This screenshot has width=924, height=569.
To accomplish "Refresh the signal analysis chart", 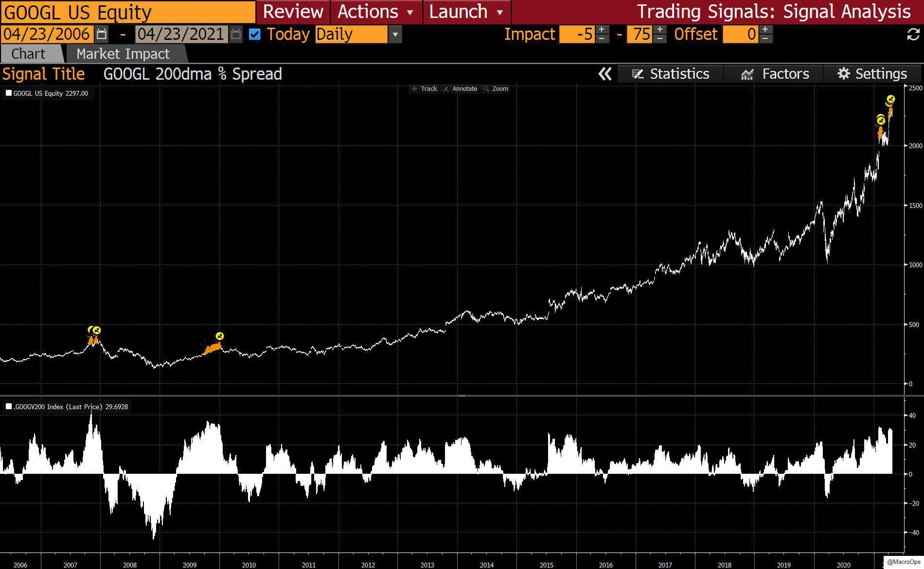I will click(913, 34).
